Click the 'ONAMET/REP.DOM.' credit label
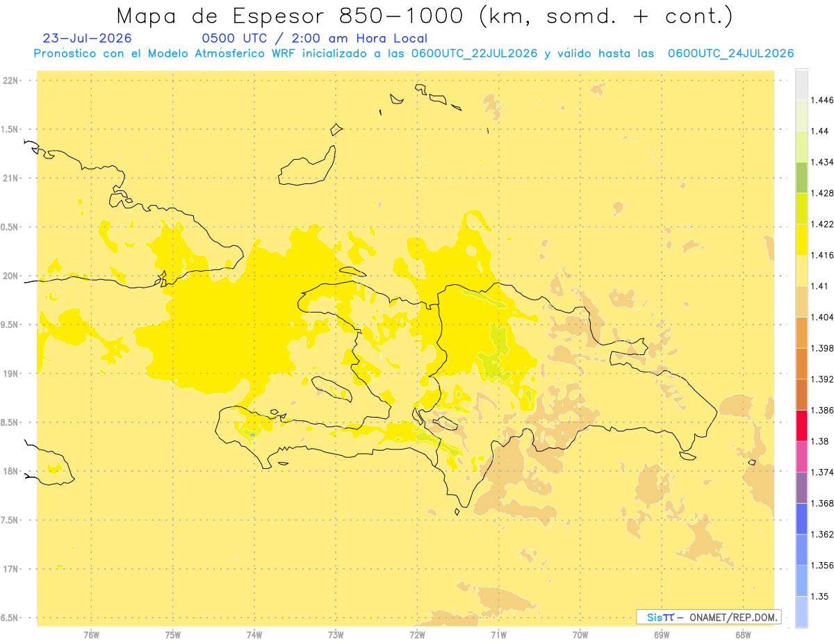834x644 pixels. 735,617
